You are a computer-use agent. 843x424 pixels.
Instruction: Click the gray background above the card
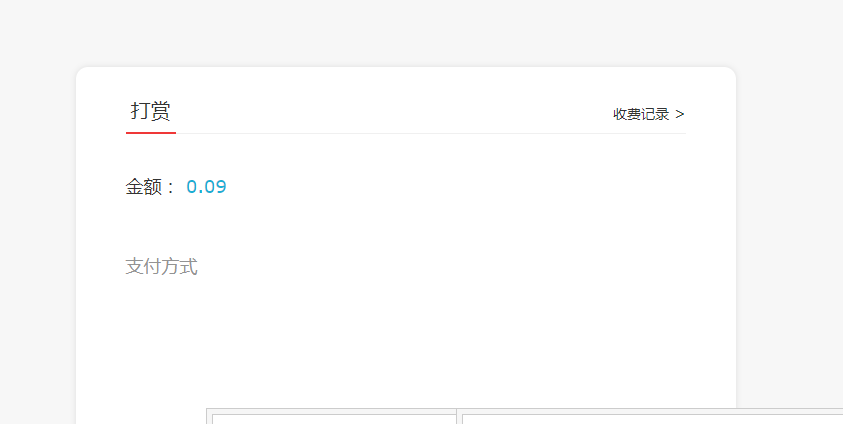400,32
